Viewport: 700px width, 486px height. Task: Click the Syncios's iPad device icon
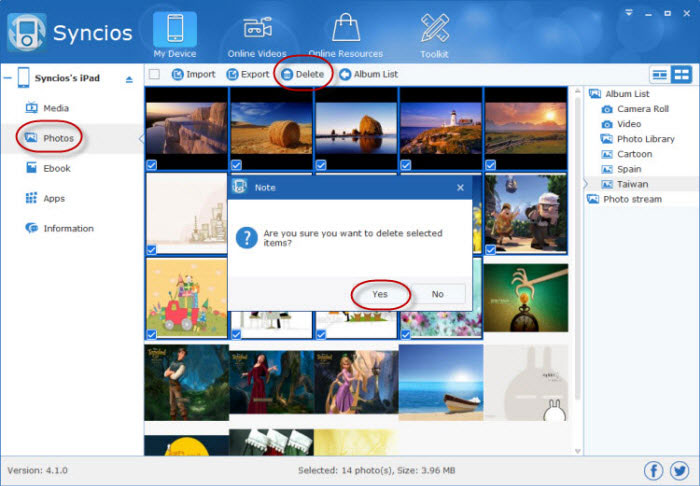23,78
